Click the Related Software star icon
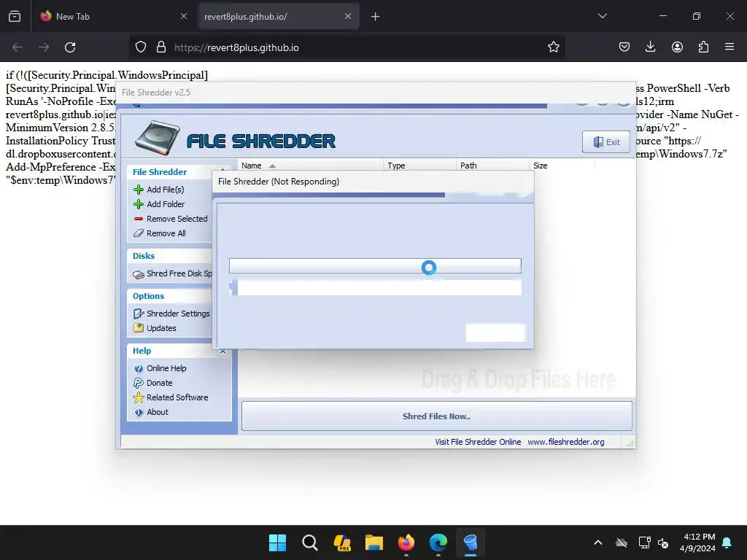This screenshot has height=560, width=747. click(139, 397)
